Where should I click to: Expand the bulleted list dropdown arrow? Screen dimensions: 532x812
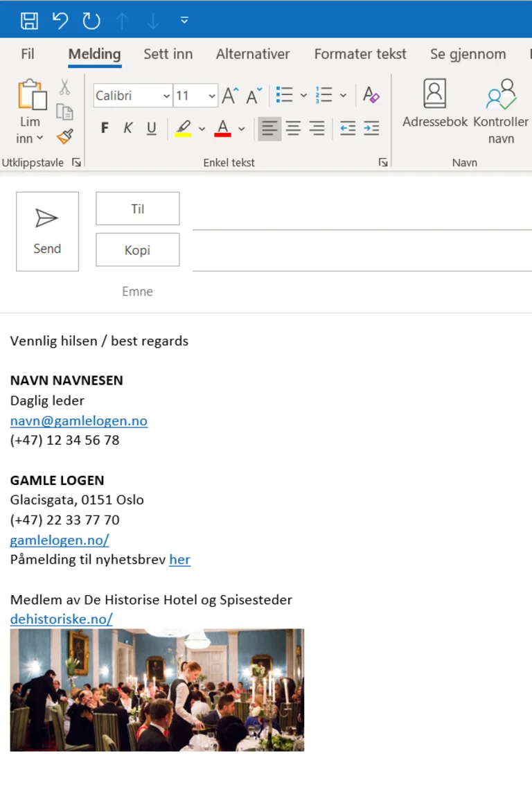coord(303,96)
